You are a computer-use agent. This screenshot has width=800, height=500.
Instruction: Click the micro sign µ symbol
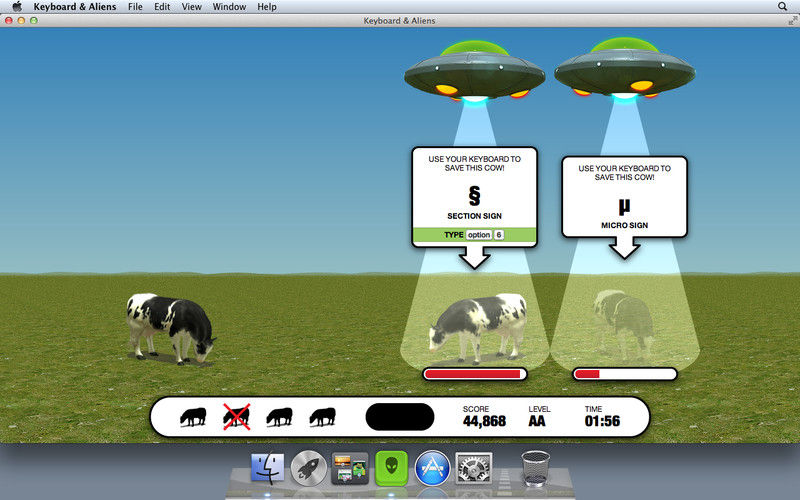pyautogui.click(x=624, y=206)
